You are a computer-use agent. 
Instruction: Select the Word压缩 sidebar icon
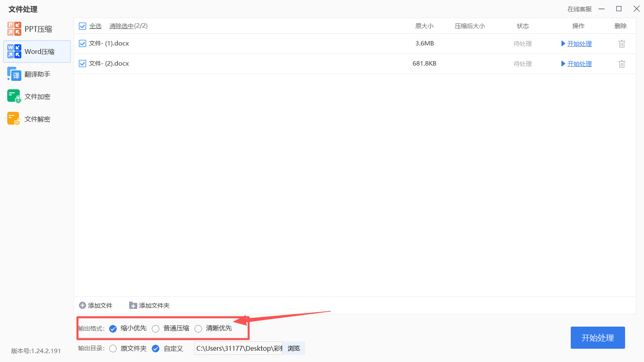[14, 51]
